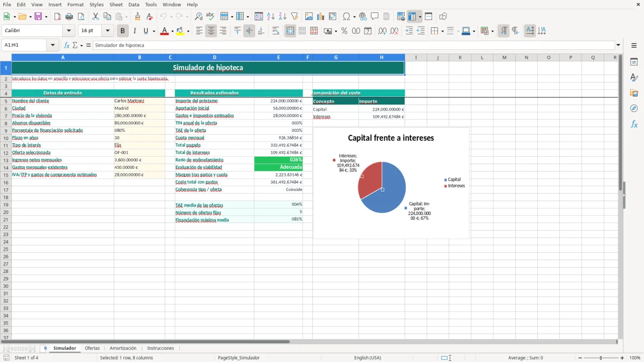The height and width of the screenshot is (362, 644).
Task: Clear direct formatting icon
Action: [x=150, y=17]
